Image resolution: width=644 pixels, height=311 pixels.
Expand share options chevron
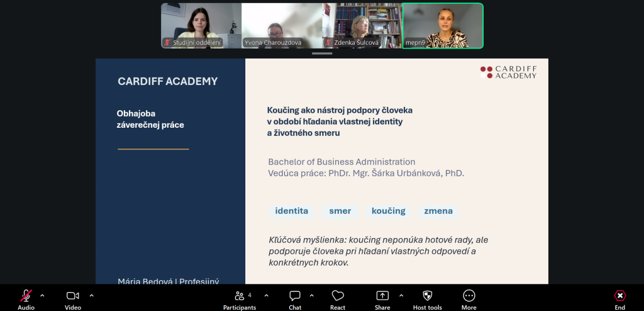[x=401, y=295]
